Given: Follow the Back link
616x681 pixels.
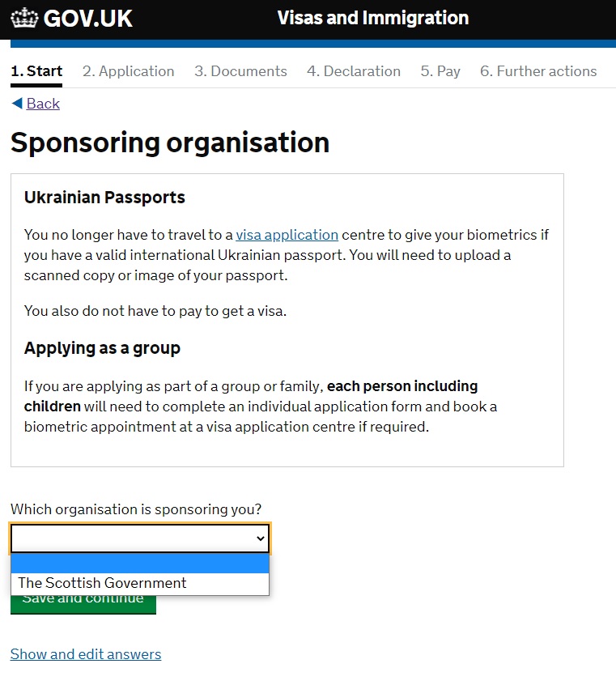Looking at the screenshot, I should pyautogui.click(x=43, y=104).
